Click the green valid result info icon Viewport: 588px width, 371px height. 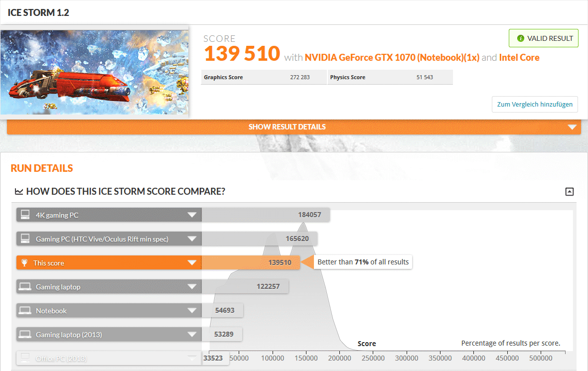tap(521, 38)
